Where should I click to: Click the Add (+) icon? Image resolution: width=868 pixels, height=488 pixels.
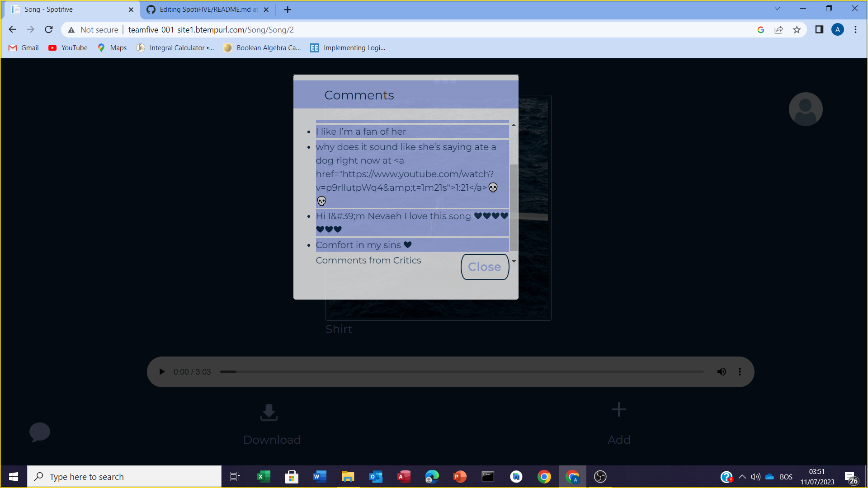[x=618, y=409]
